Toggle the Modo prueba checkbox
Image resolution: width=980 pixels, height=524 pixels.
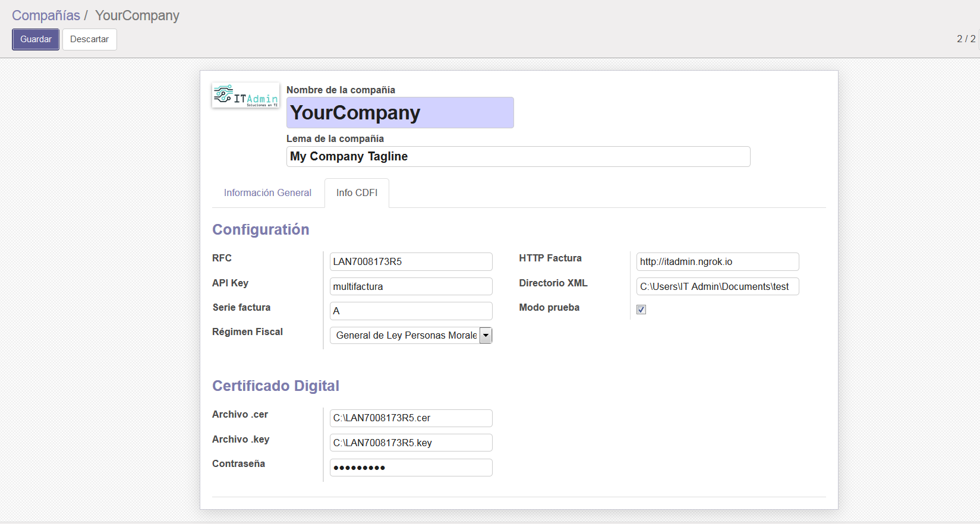tap(641, 310)
